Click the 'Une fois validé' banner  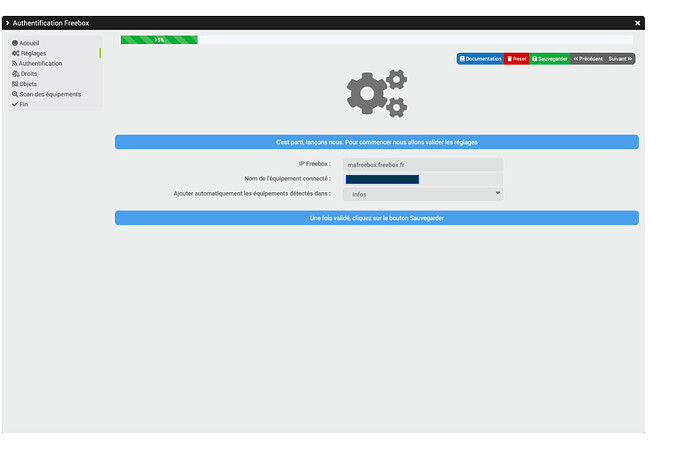point(377,218)
